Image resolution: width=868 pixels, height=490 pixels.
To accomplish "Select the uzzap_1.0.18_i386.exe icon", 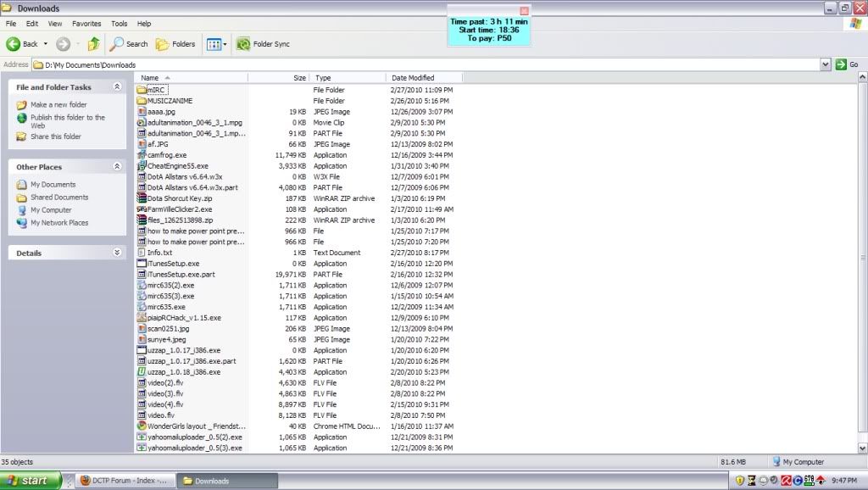I will (142, 372).
